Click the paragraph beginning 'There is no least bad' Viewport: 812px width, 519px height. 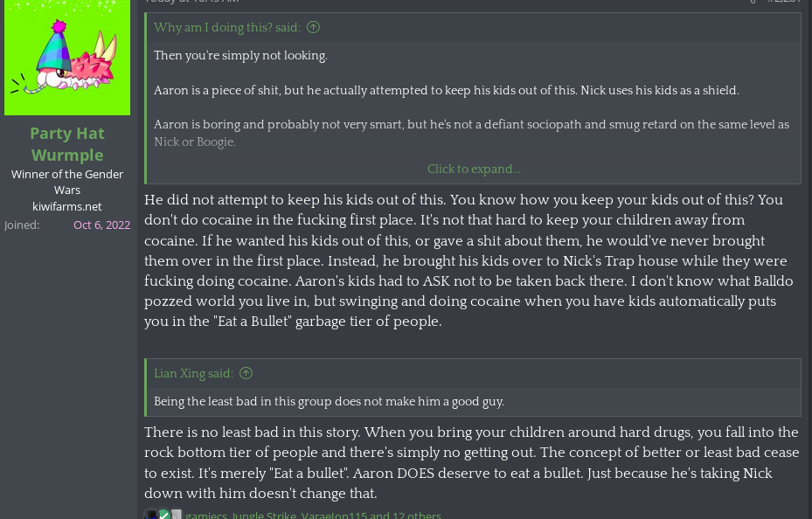tap(472, 462)
